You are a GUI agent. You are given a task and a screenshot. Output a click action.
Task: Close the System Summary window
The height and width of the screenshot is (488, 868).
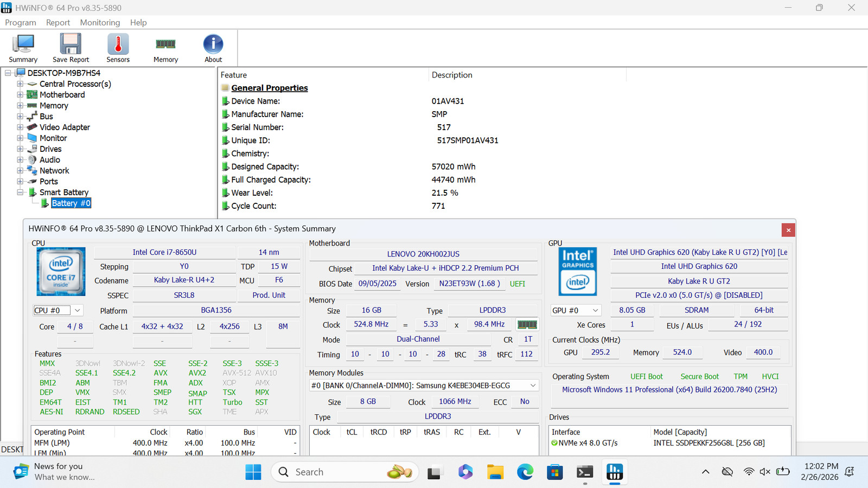(x=788, y=230)
